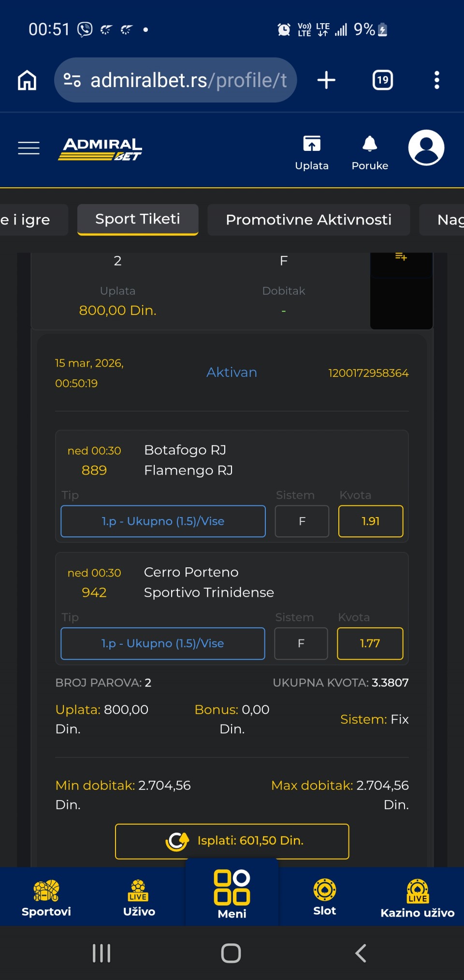
Task: Open Poruke notifications bell
Action: (x=370, y=152)
